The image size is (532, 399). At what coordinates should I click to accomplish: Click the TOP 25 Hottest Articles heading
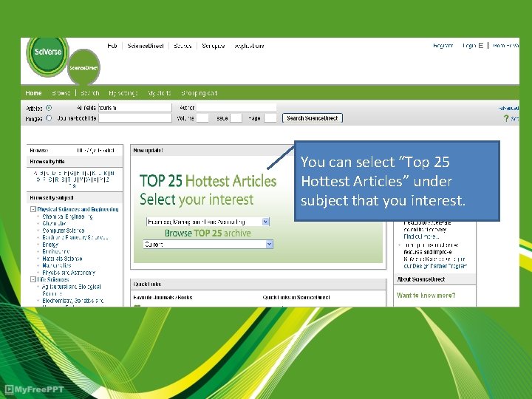coord(208,181)
